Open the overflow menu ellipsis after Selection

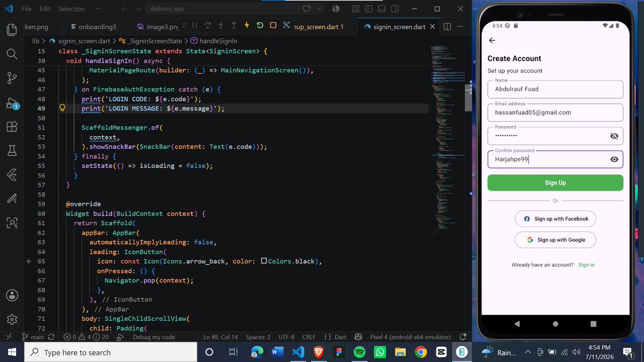[x=98, y=9]
